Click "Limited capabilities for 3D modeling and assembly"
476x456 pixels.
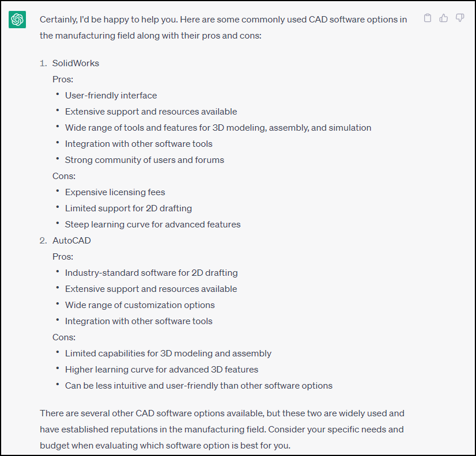tap(168, 354)
